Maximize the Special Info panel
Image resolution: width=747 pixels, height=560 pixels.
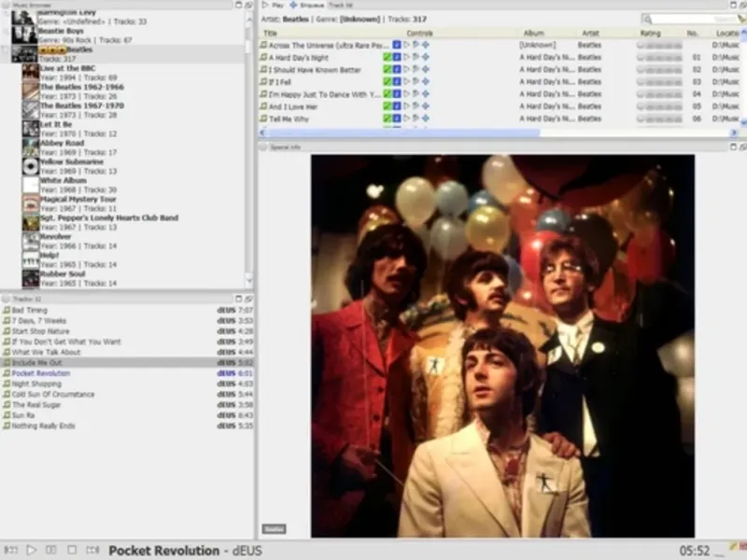pos(733,147)
